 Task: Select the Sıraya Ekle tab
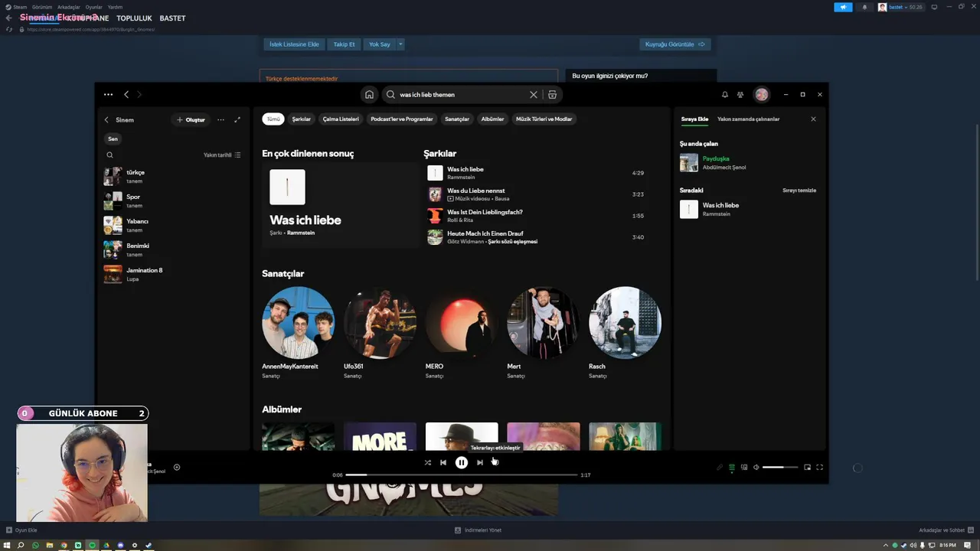(x=694, y=119)
